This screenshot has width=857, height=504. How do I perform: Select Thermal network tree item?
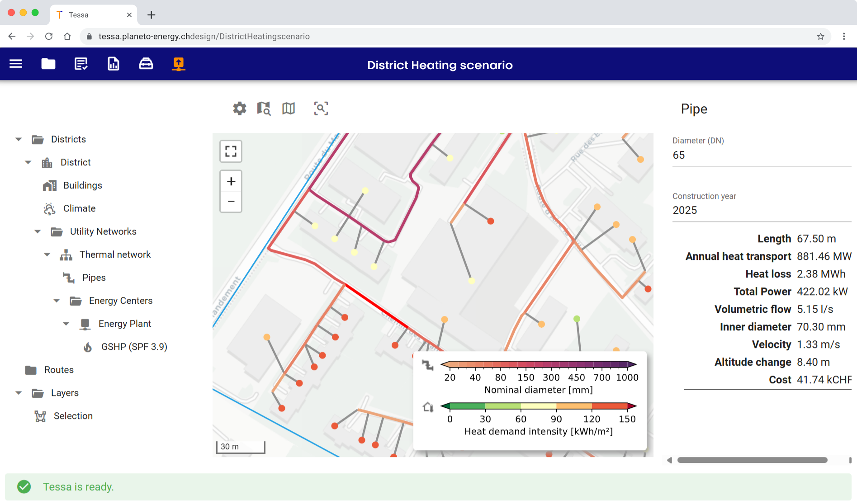tap(115, 254)
